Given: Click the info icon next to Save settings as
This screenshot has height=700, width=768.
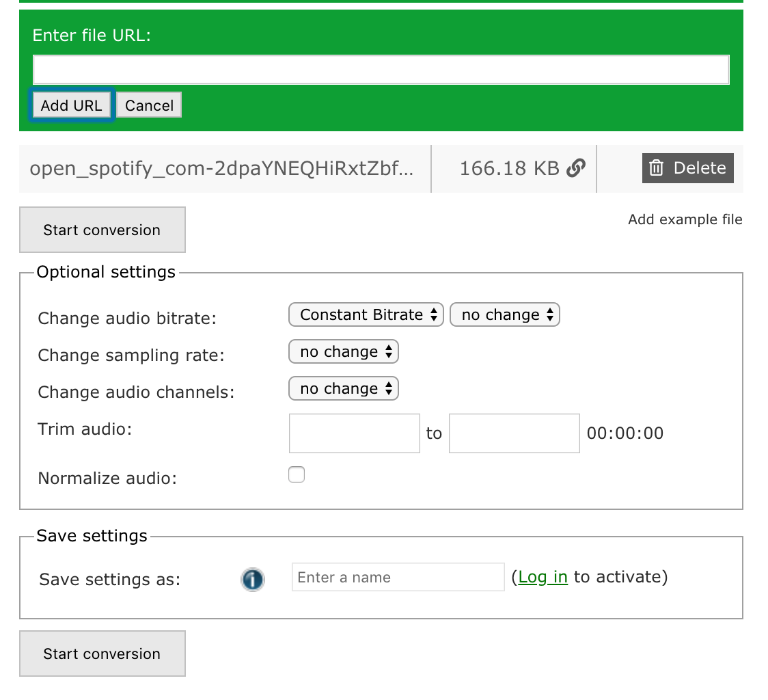Looking at the screenshot, I should pyautogui.click(x=252, y=580).
